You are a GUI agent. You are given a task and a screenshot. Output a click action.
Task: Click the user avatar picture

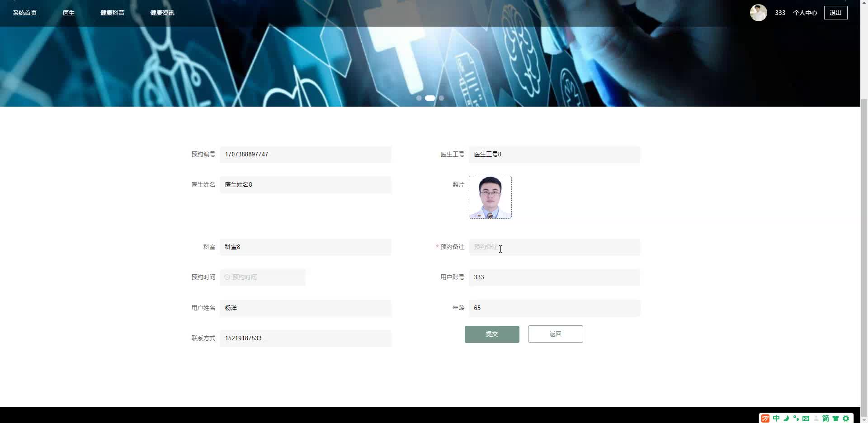point(759,13)
